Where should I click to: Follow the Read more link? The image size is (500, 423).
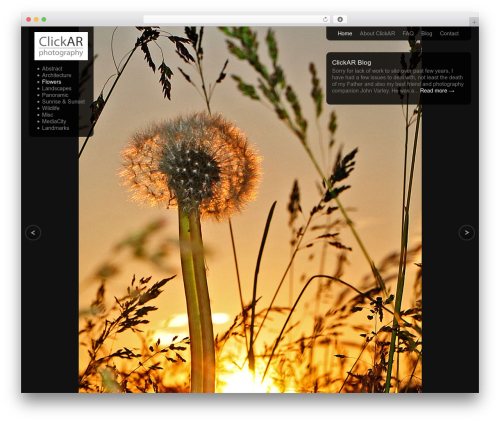click(x=437, y=91)
